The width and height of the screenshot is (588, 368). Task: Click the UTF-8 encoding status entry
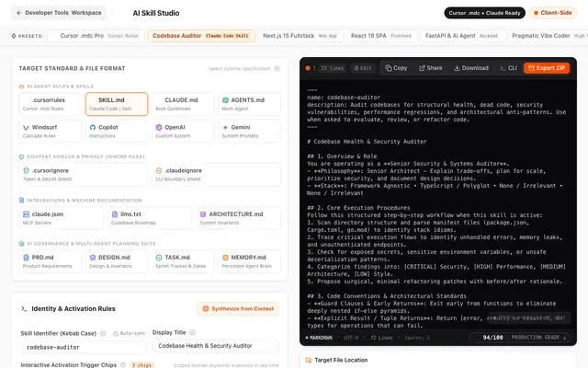(x=351, y=338)
